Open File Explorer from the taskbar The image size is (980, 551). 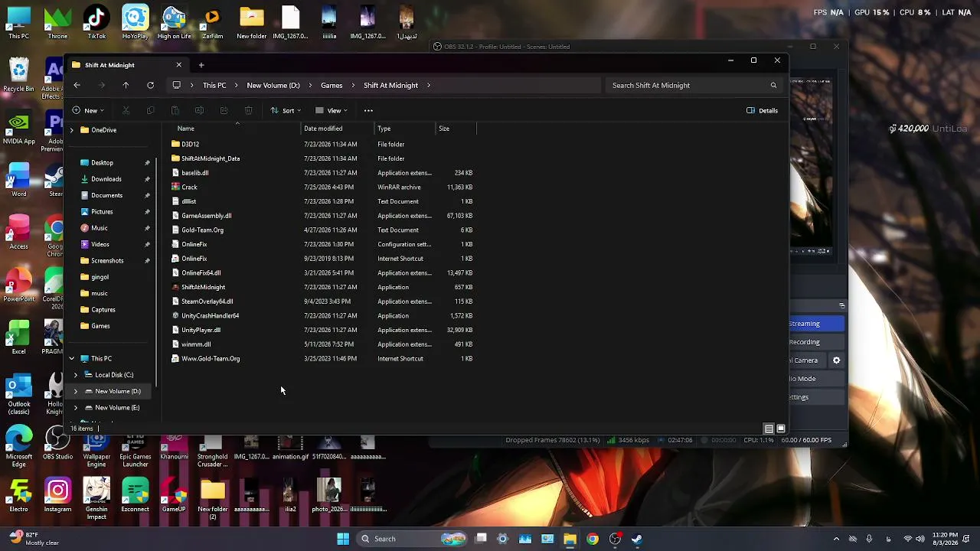570,539
